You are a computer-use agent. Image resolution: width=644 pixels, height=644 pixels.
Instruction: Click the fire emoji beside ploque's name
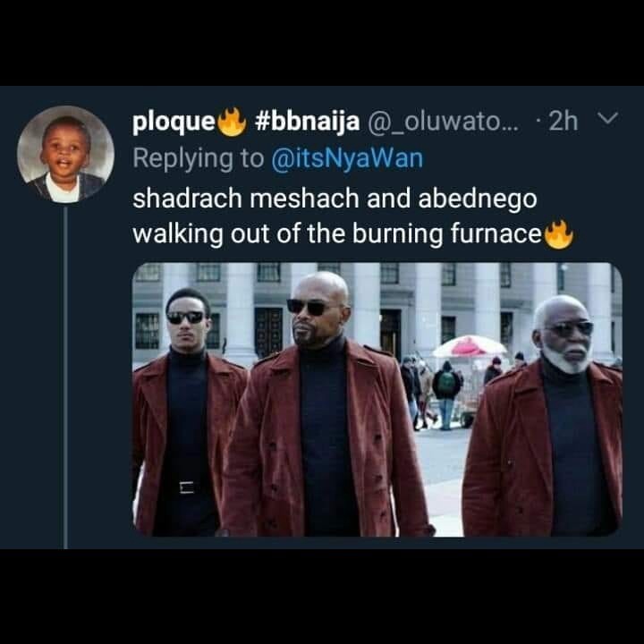[x=232, y=122]
